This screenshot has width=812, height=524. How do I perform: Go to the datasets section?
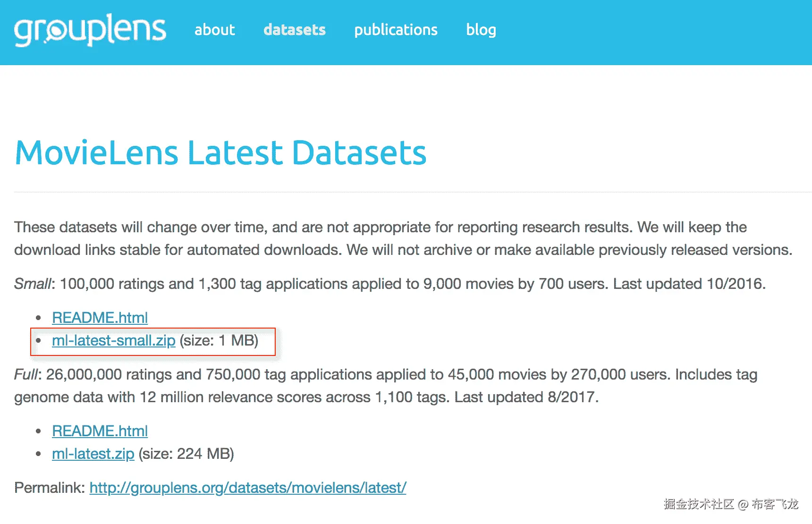click(295, 30)
